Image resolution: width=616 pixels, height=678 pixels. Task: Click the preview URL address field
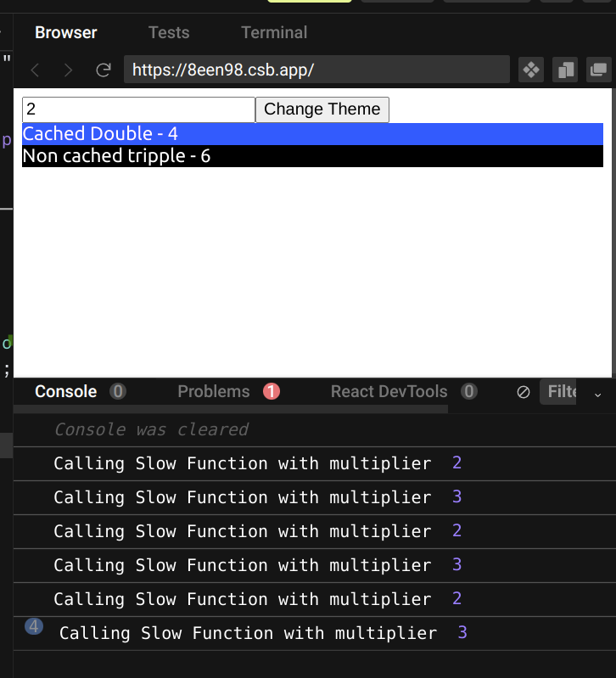tap(316, 70)
